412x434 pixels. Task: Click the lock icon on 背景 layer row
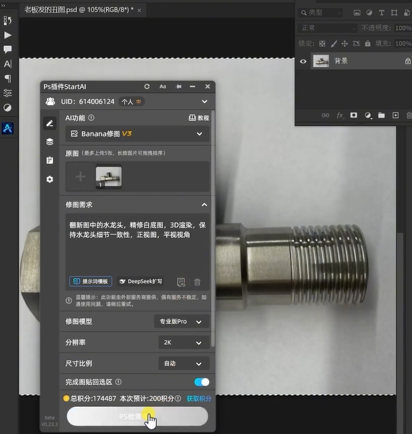[408, 61]
